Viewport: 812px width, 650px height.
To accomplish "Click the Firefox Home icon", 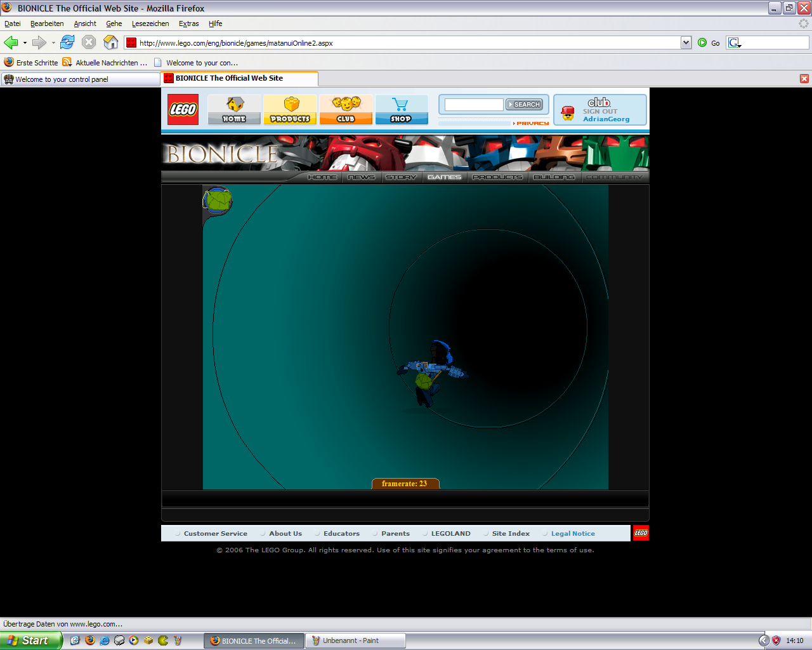I will tap(111, 43).
